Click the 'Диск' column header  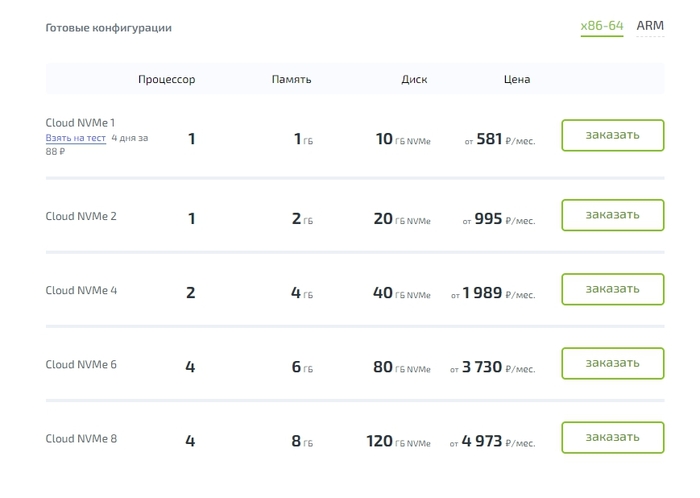[x=414, y=79]
